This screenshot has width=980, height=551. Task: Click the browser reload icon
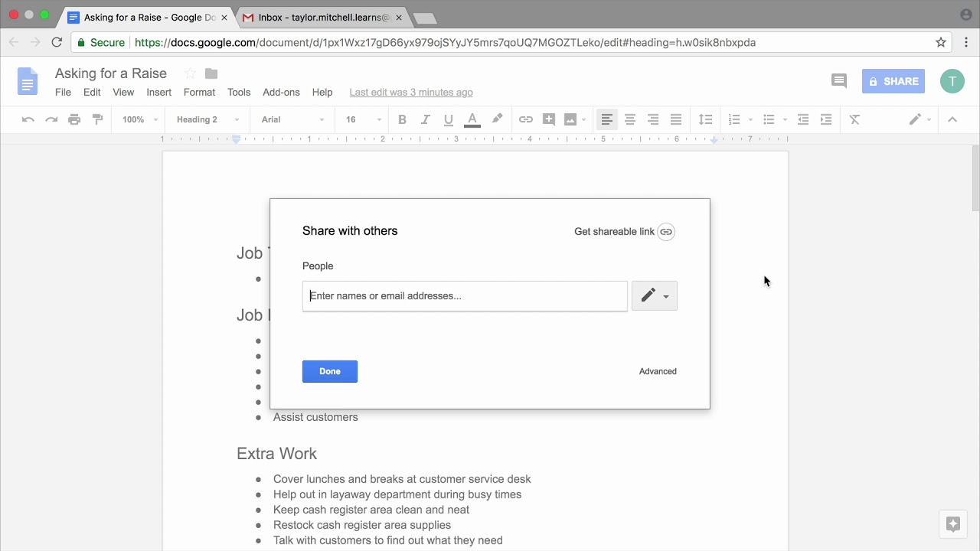(57, 42)
